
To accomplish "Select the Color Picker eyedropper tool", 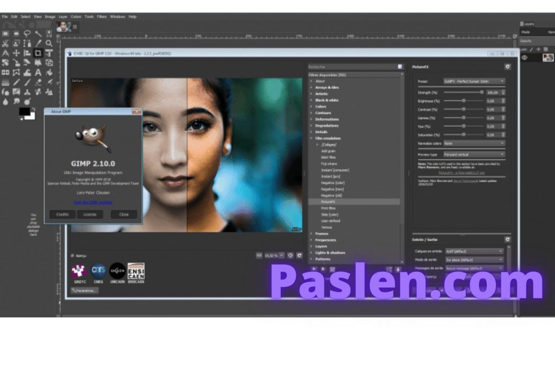I will [38, 43].
